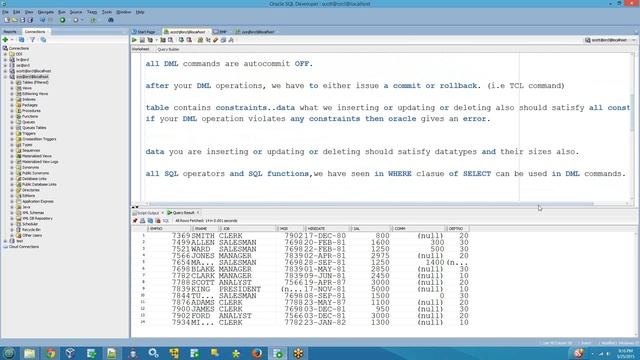Click the green Run Statement arrow
The width and height of the screenshot is (640, 360).
[x=134, y=40]
